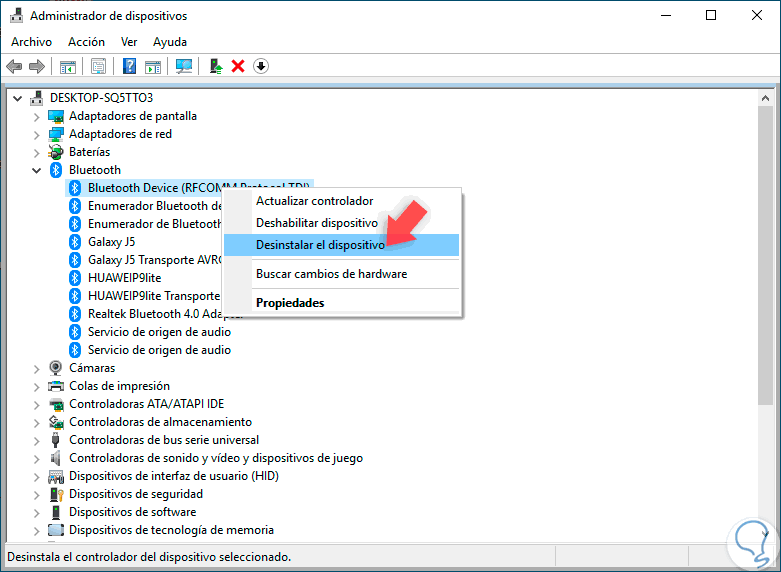Viewport: 781px width, 572px height.
Task: Click the USB bus serie universal icon
Action: [56, 440]
